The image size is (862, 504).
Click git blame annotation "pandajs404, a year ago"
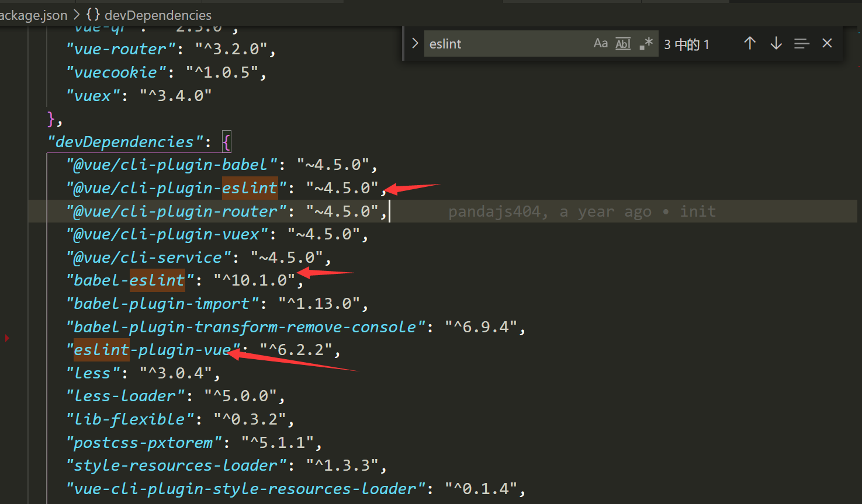click(549, 211)
